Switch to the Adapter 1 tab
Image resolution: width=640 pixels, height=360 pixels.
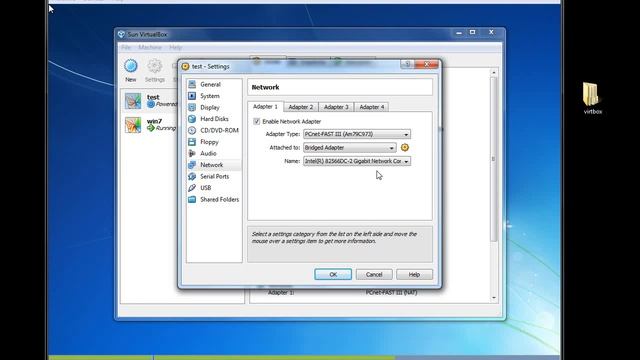tap(265, 107)
